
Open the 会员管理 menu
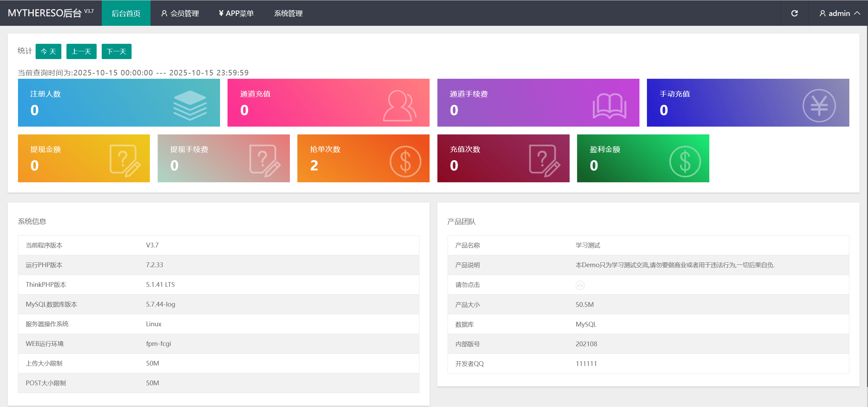point(180,13)
